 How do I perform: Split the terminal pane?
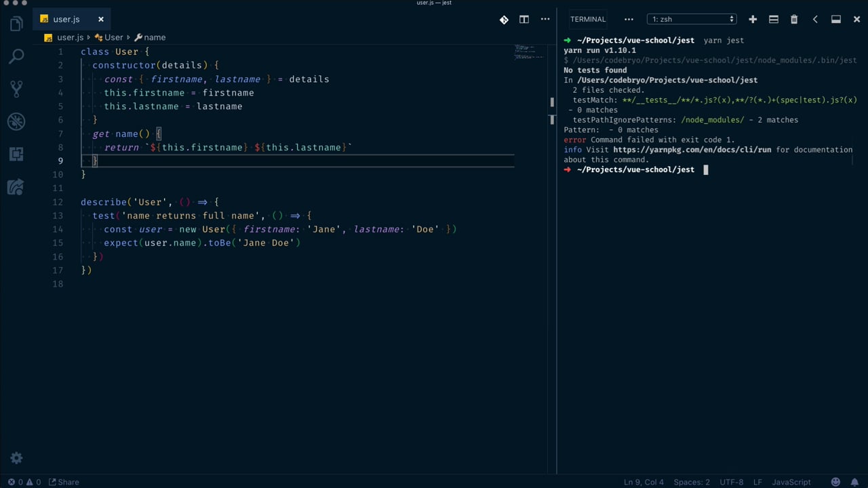[774, 20]
